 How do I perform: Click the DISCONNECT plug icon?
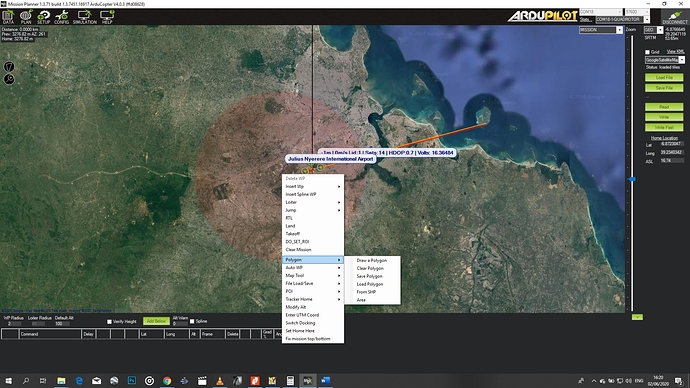(675, 17)
